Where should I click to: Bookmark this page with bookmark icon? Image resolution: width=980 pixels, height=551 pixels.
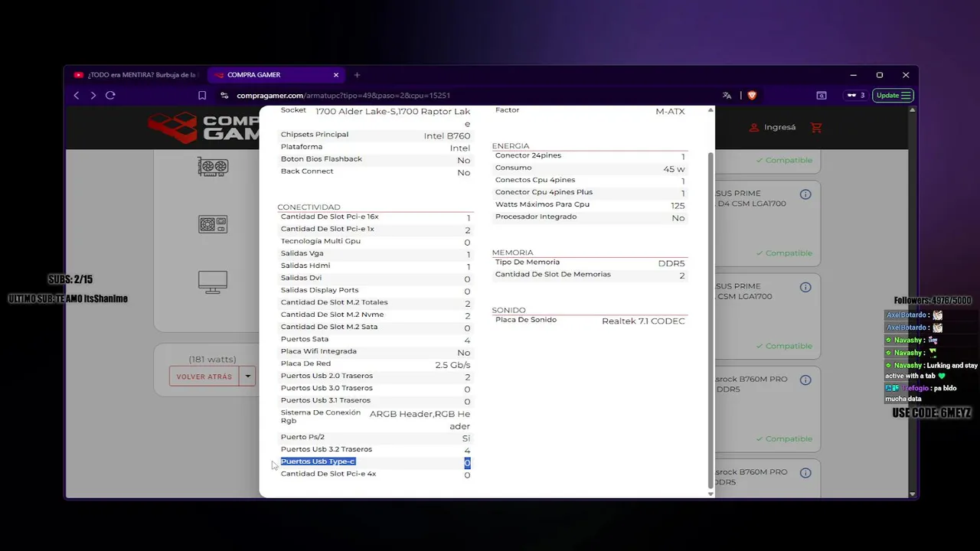point(202,96)
